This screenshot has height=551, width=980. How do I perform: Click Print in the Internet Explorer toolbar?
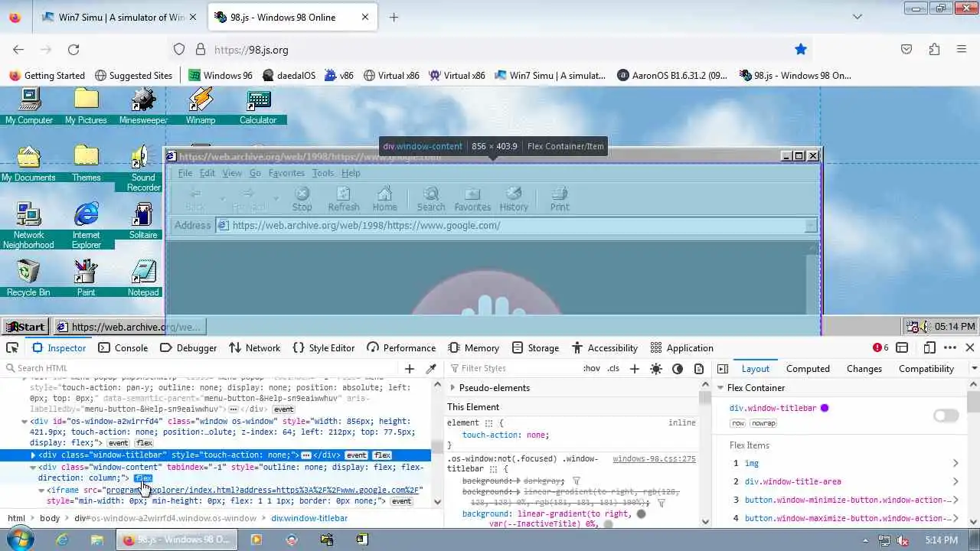560,199
